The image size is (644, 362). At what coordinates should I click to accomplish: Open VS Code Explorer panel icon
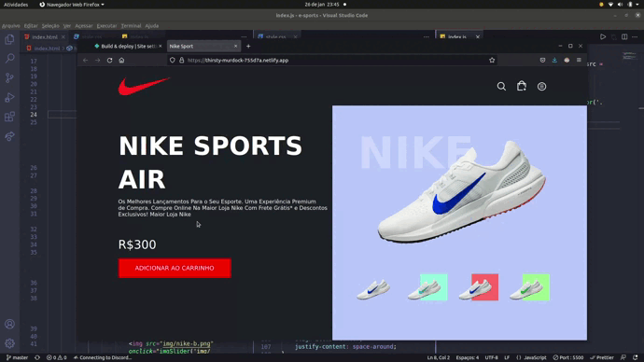pos(9,39)
